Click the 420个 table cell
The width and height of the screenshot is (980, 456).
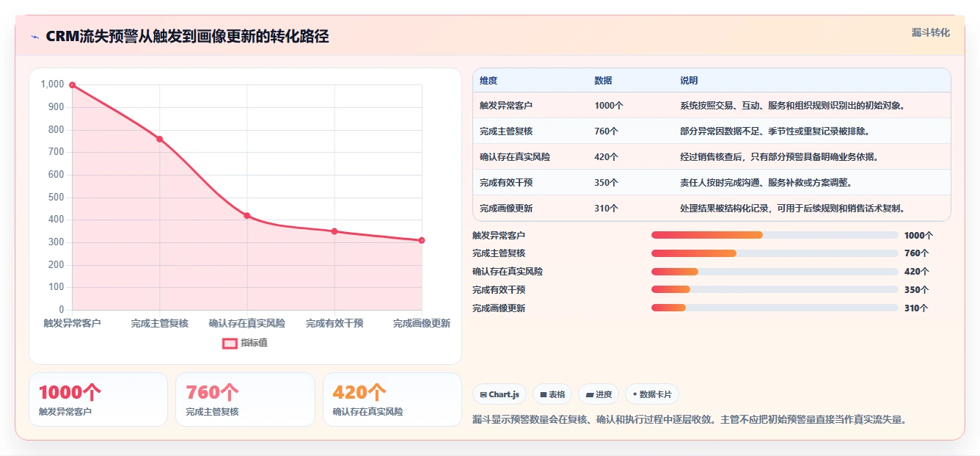point(607,157)
